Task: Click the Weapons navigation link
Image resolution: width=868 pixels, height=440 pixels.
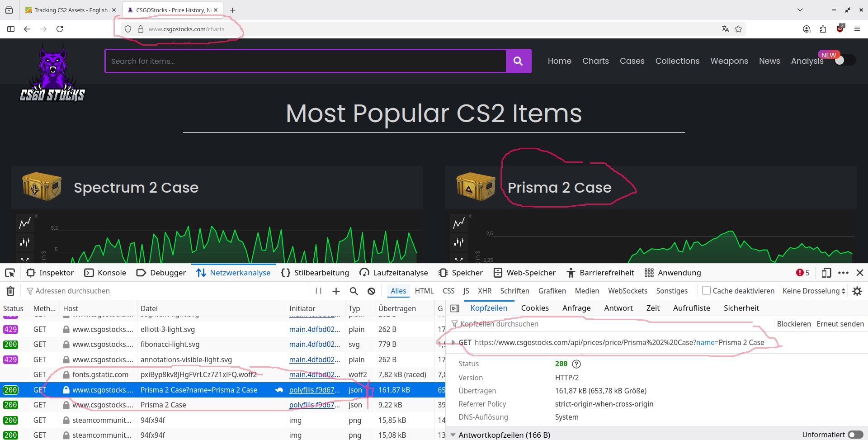Action: tap(729, 61)
